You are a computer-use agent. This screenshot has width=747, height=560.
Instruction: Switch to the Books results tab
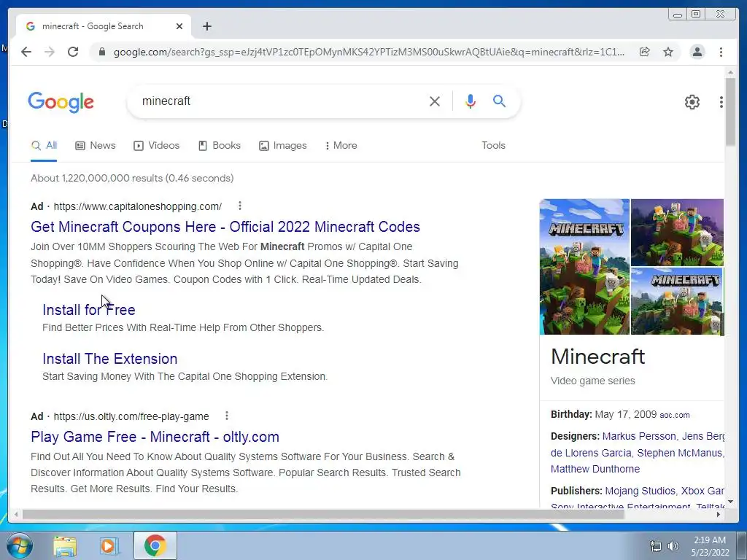coord(220,146)
